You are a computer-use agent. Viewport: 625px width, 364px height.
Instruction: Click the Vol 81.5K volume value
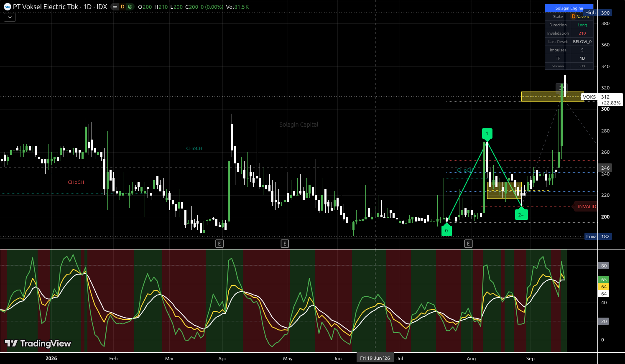coord(237,7)
